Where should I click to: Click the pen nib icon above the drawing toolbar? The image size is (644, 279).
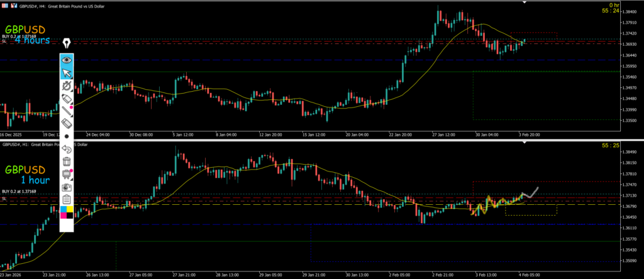[x=67, y=43]
